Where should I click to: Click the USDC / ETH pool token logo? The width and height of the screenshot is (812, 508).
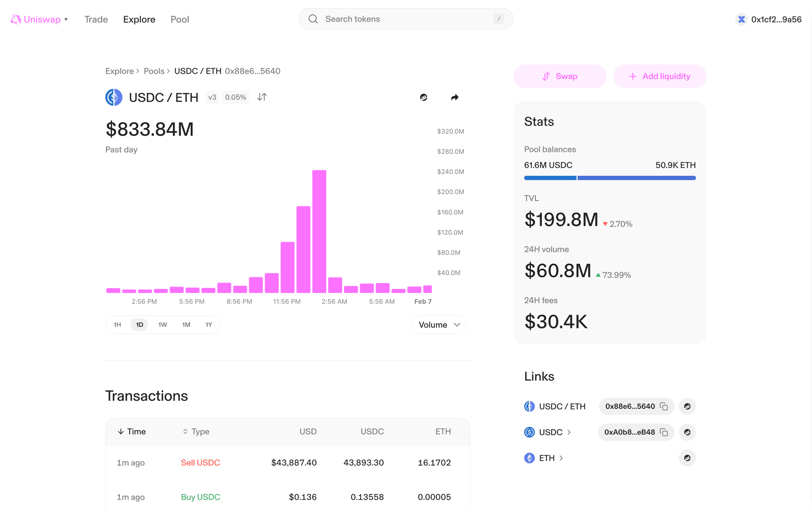pos(114,97)
